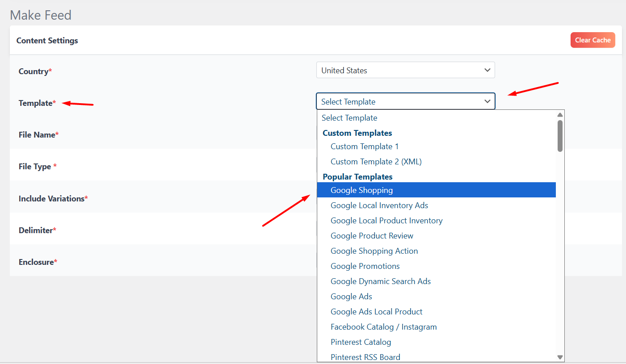Image resolution: width=626 pixels, height=364 pixels.
Task: Click the Popular Templates group header
Action: click(357, 177)
